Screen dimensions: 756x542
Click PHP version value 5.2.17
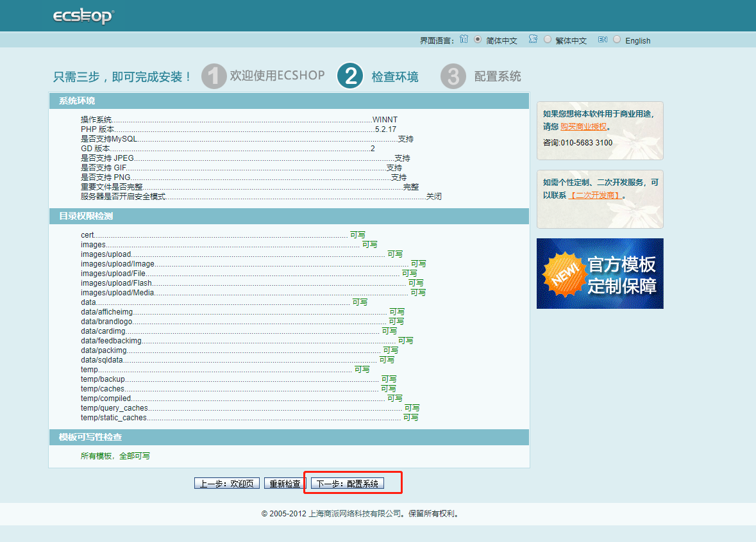[386, 129]
